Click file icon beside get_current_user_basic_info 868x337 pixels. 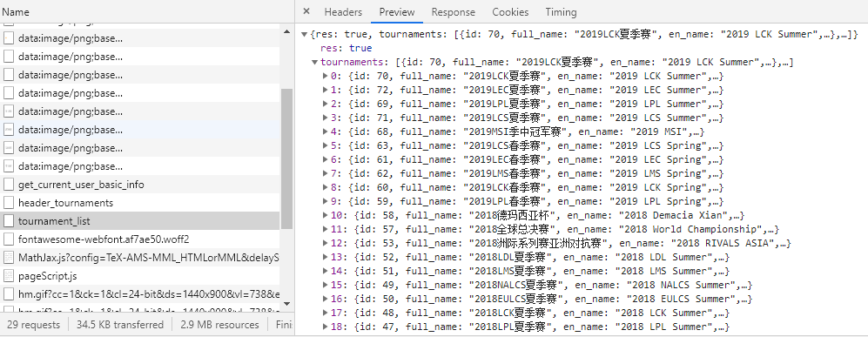click(x=9, y=185)
